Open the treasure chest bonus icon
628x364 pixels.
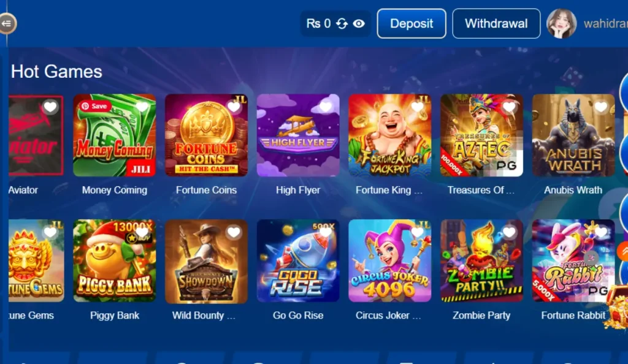coord(617,306)
